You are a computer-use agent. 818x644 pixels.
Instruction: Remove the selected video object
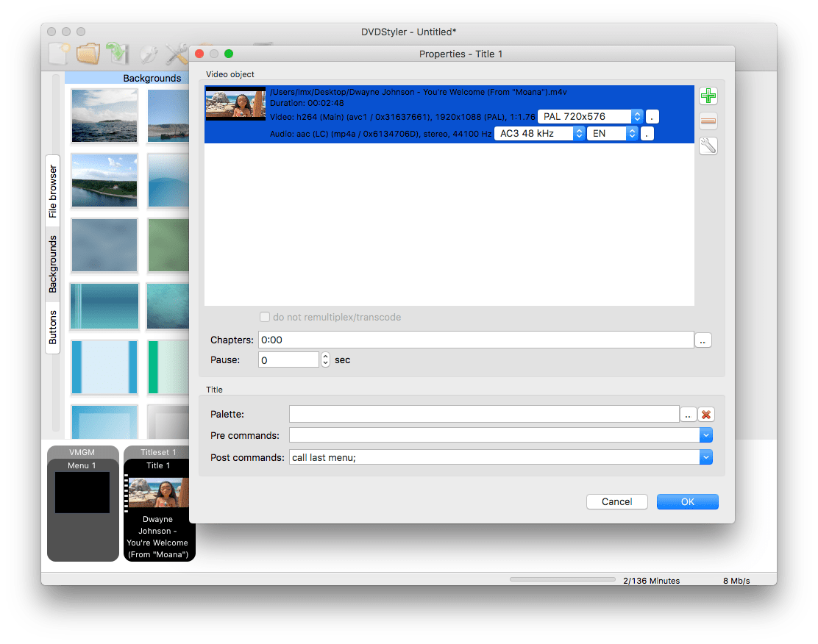coord(708,121)
